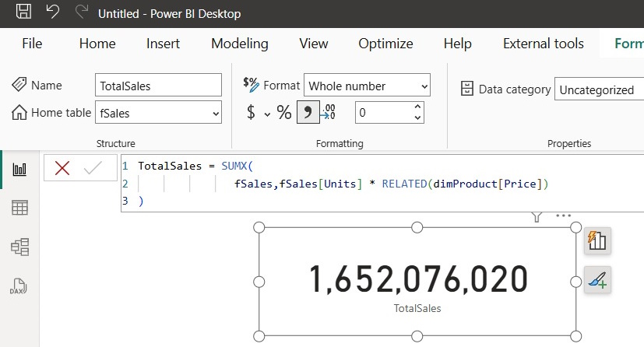Click the Redo arrow icon

coord(82,12)
